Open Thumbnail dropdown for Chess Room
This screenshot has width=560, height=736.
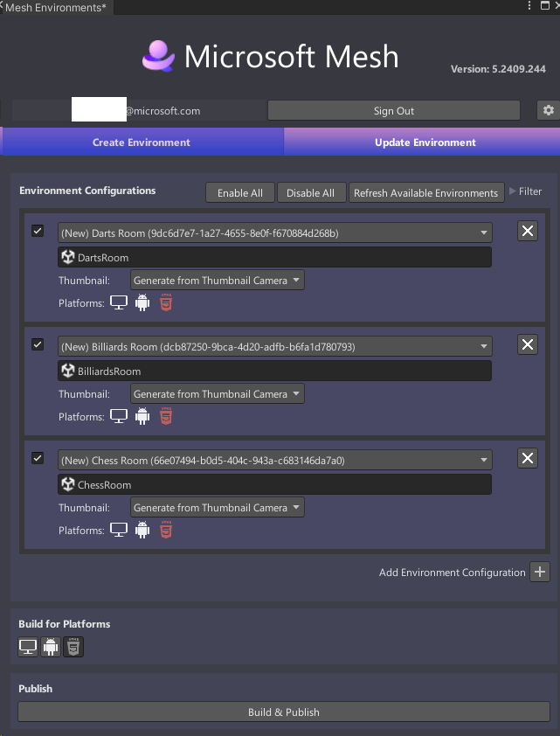pyautogui.click(x=218, y=507)
